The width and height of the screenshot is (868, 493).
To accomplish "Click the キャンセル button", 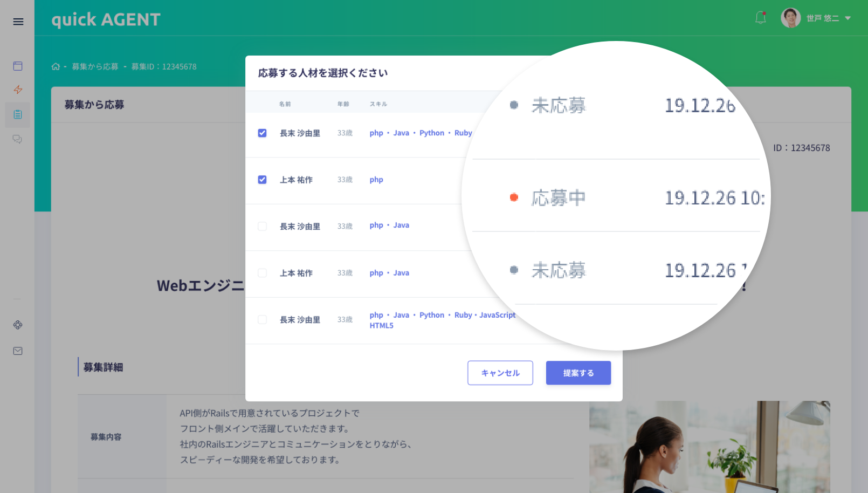I will click(500, 373).
